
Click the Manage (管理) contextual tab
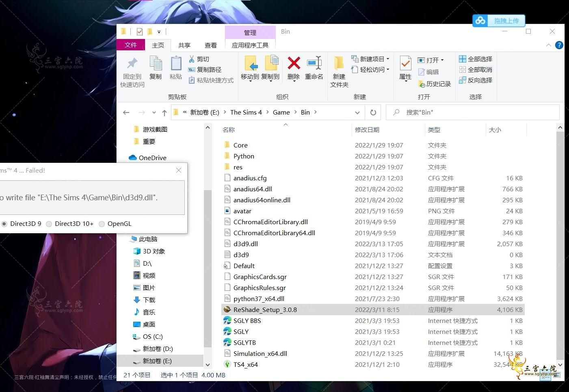point(250,32)
